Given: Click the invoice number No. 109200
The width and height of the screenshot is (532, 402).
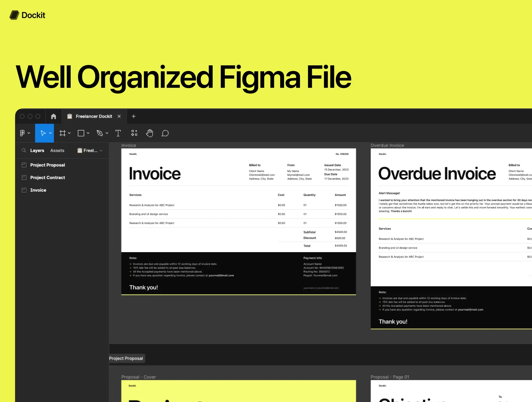Looking at the screenshot, I should point(342,154).
